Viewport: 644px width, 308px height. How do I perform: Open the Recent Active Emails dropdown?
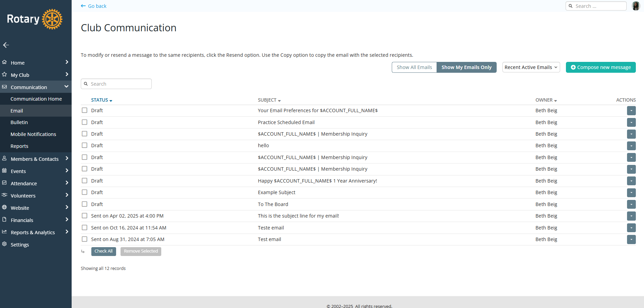(531, 67)
